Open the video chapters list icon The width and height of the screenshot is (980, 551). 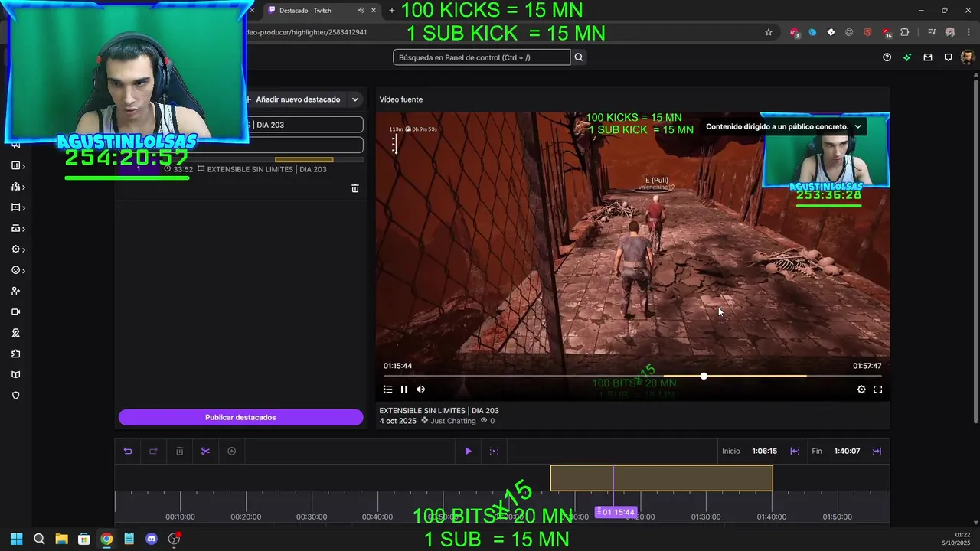387,390
